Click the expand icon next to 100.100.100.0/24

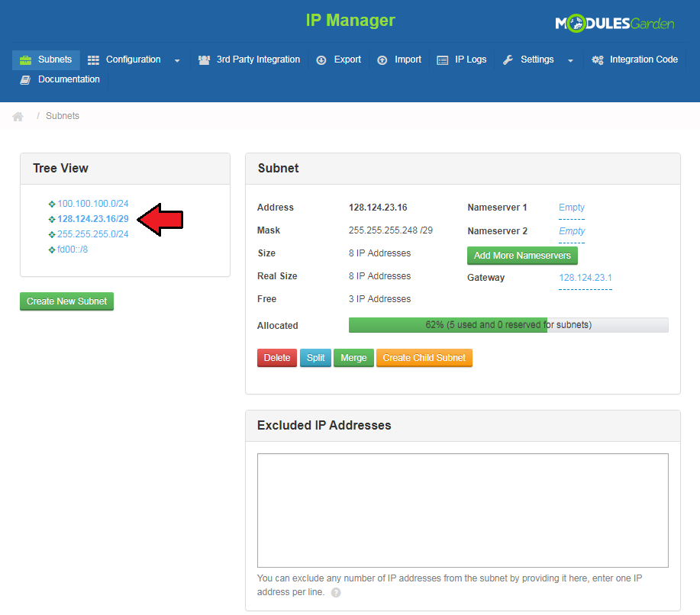pyautogui.click(x=52, y=204)
